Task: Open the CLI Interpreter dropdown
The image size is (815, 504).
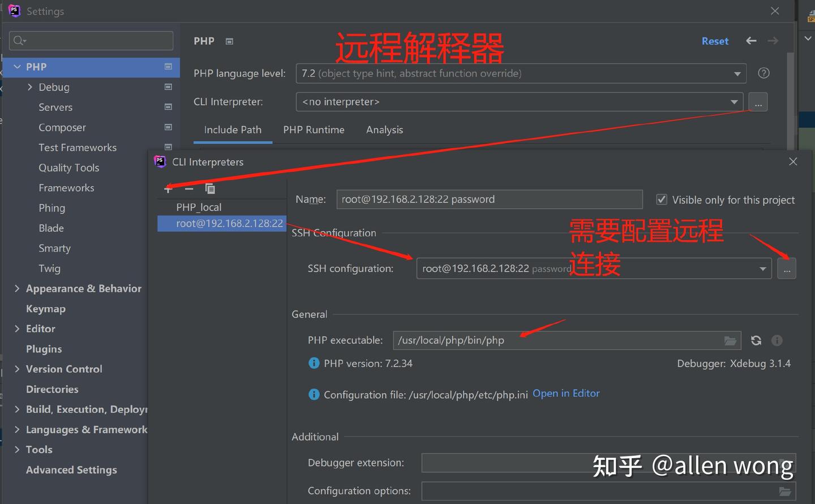Action: pyautogui.click(x=734, y=102)
